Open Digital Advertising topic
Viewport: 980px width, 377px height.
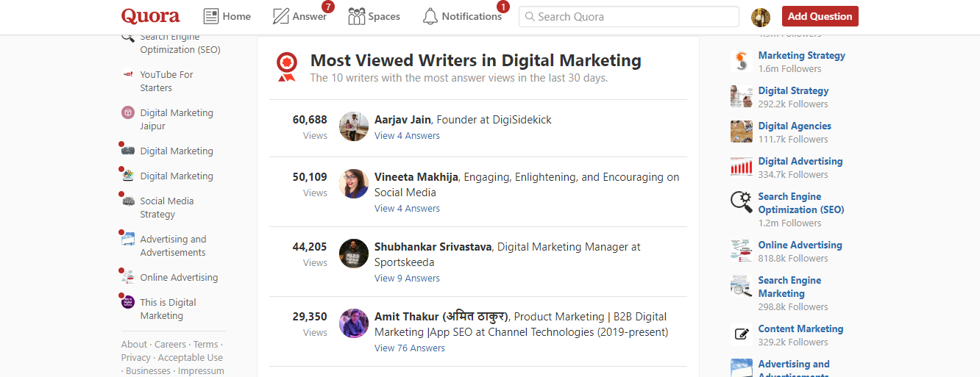[800, 161]
